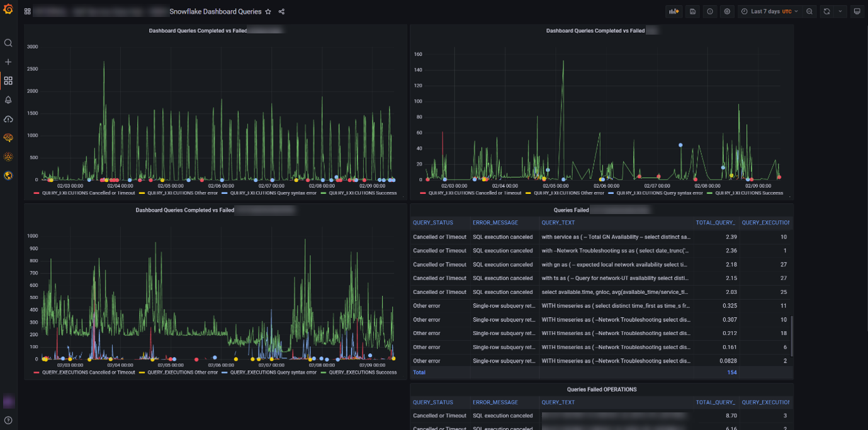The width and height of the screenshot is (868, 430).
Task: Open panel menu of 160-scale chart title
Action: pos(602,30)
